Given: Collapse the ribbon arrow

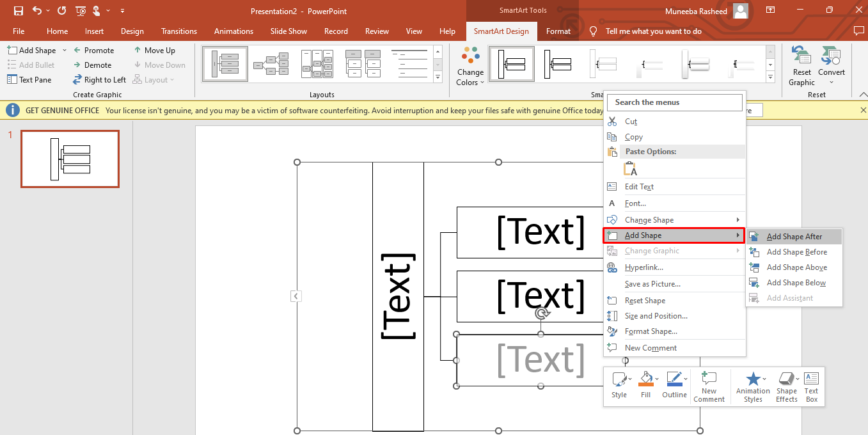Looking at the screenshot, I should pos(862,94).
